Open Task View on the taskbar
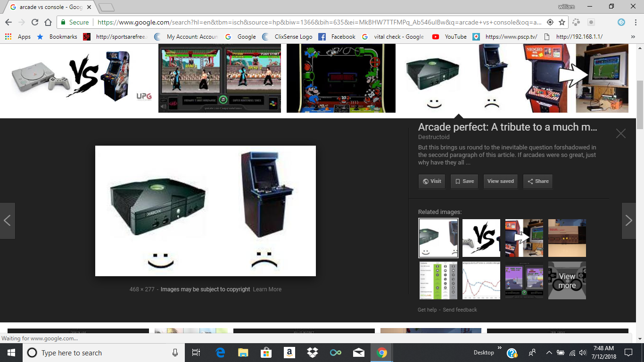 click(196, 353)
